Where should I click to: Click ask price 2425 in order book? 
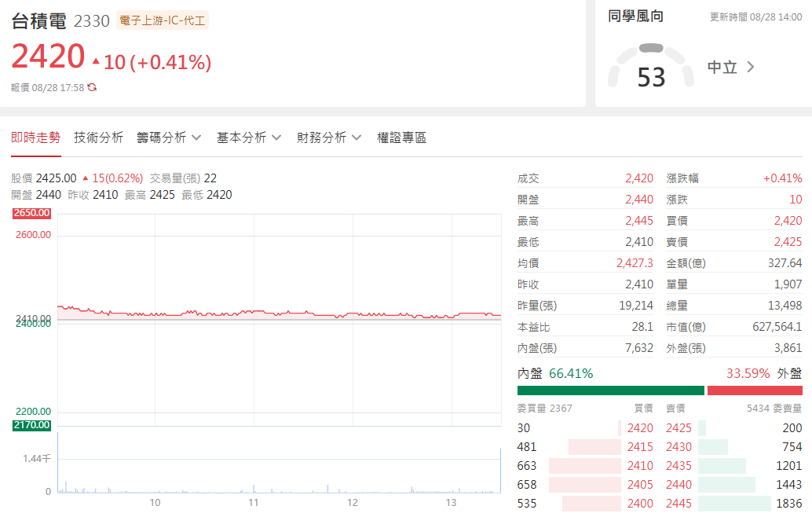coord(679,428)
